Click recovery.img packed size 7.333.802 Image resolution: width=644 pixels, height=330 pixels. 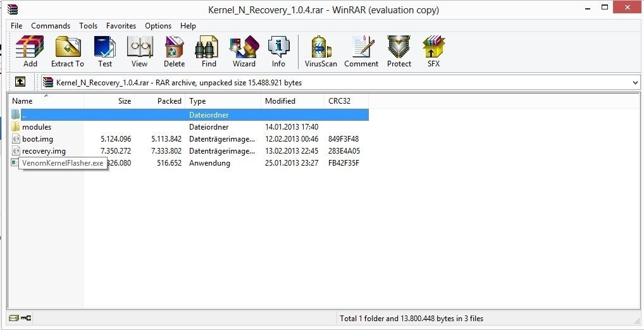(166, 150)
